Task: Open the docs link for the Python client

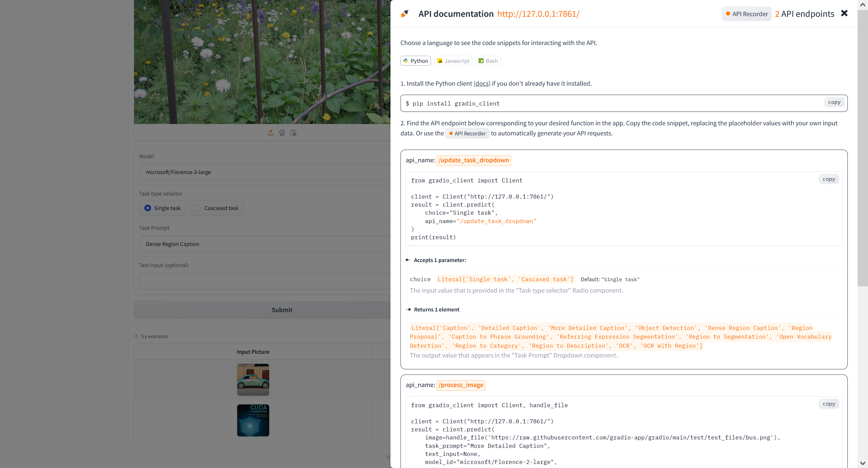Action: 482,84
